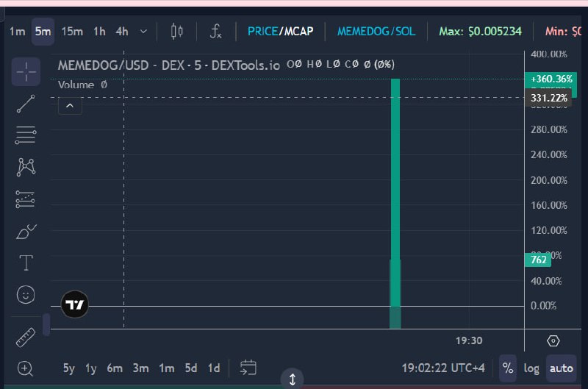This screenshot has width=588, height=389.
Task: Switch to the 15m timeframe
Action: tap(72, 31)
